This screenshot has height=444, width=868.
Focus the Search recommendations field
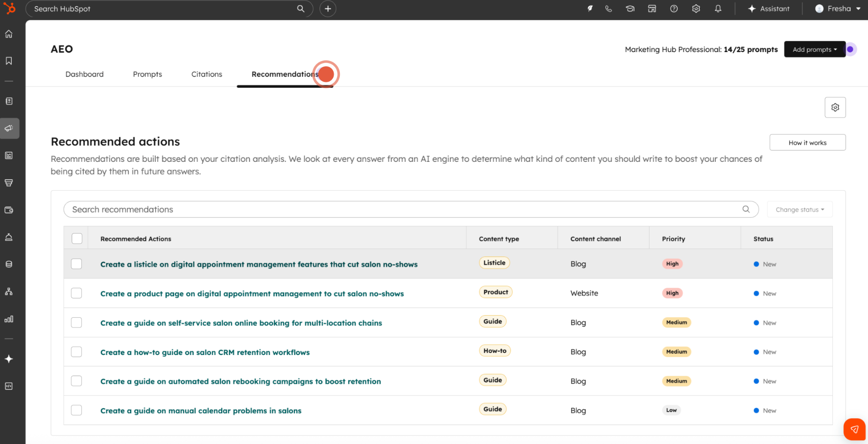[411, 209]
